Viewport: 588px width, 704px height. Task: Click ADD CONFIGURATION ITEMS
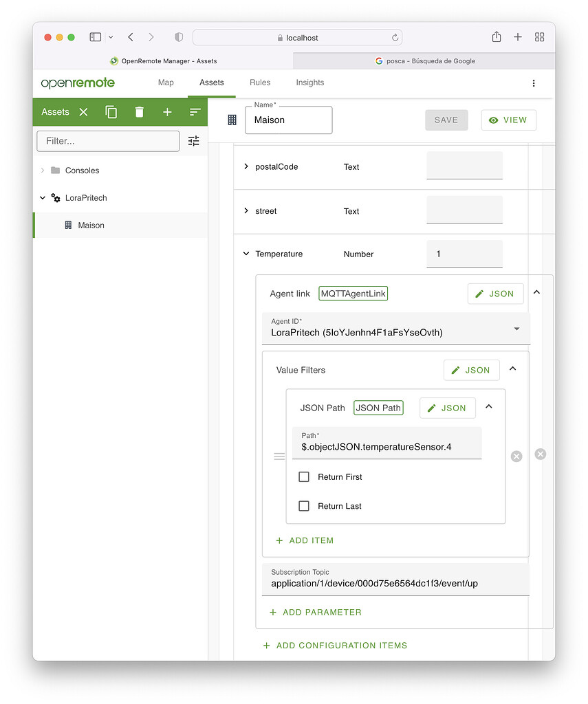pyautogui.click(x=334, y=645)
